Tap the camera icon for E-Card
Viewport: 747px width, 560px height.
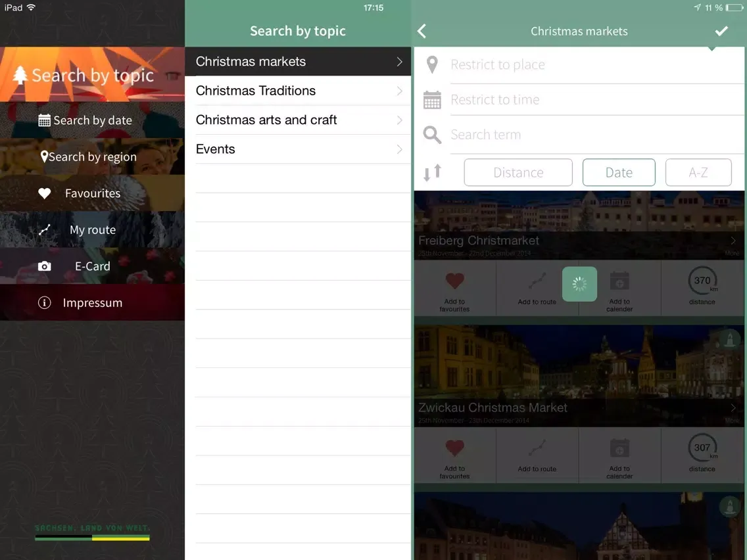44,266
